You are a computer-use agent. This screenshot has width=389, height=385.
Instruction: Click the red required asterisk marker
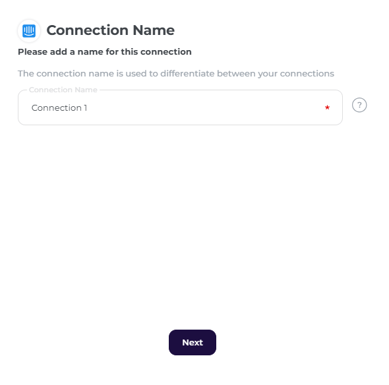pyautogui.click(x=327, y=107)
